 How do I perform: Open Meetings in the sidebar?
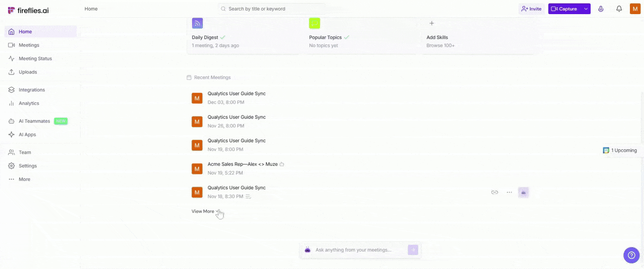pos(29,45)
